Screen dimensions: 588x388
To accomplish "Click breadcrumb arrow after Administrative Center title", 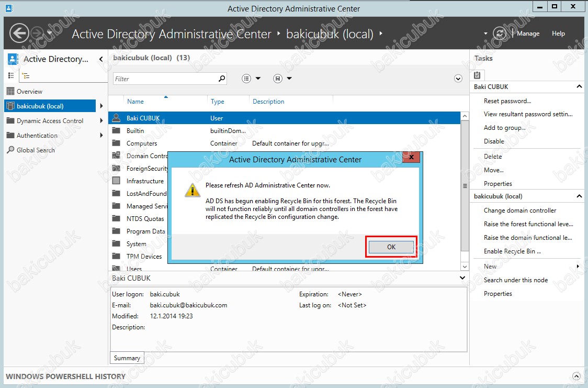I will tap(279, 34).
